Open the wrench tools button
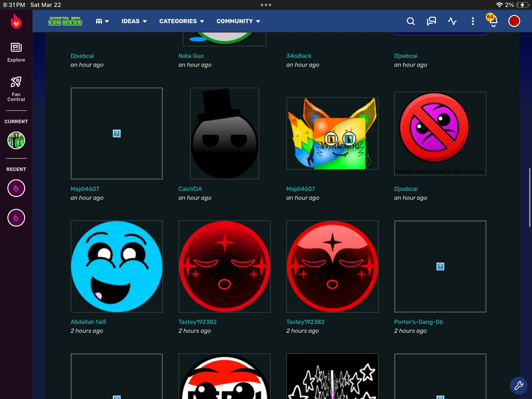 pos(518,386)
